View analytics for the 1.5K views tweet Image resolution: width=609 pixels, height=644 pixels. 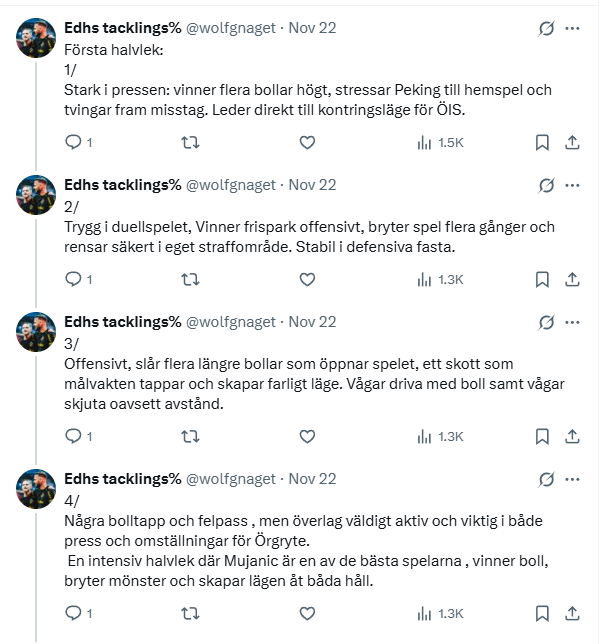pyautogui.click(x=440, y=143)
